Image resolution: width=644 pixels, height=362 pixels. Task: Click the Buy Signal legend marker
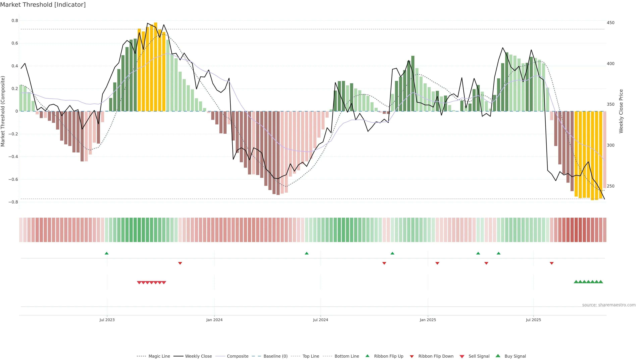[498, 356]
